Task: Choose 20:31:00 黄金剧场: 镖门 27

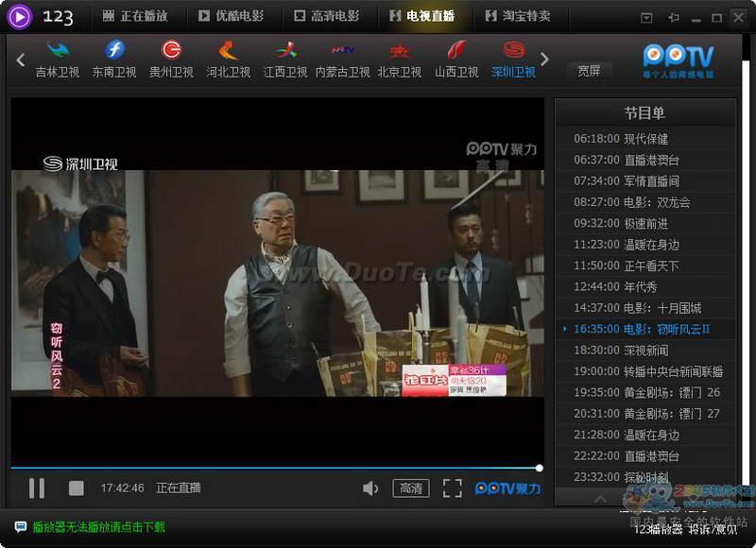Action: pyautogui.click(x=645, y=414)
